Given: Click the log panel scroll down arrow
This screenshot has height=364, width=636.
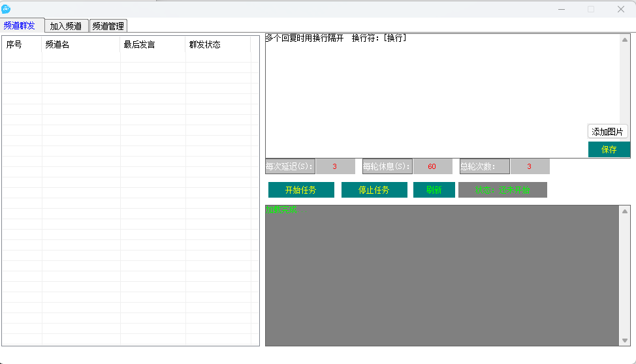Looking at the screenshot, I should [625, 341].
